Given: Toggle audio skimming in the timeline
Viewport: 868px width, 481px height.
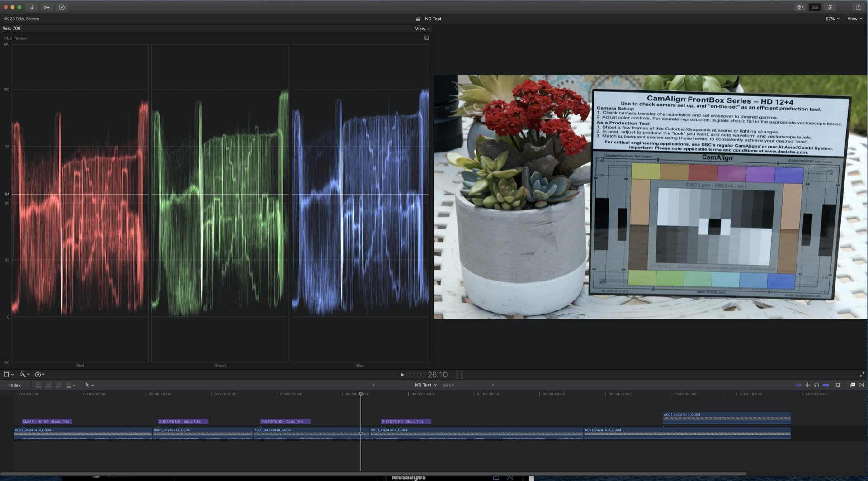Looking at the screenshot, I should (x=807, y=385).
